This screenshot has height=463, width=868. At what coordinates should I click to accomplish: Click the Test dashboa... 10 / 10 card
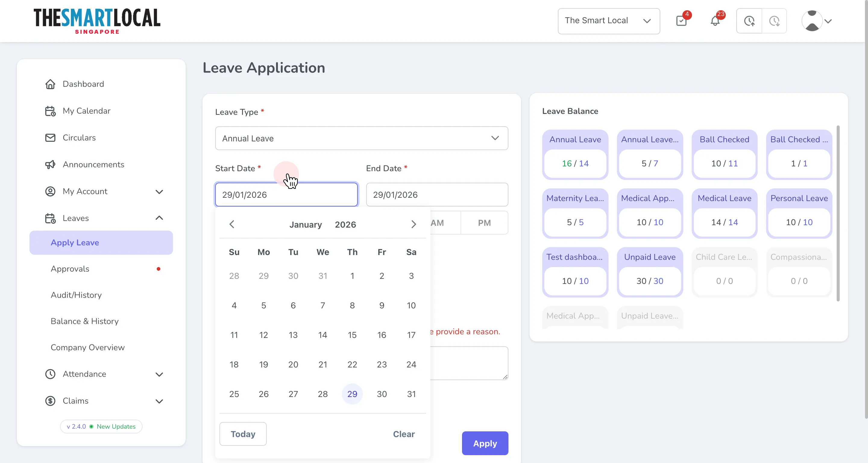[x=575, y=272]
